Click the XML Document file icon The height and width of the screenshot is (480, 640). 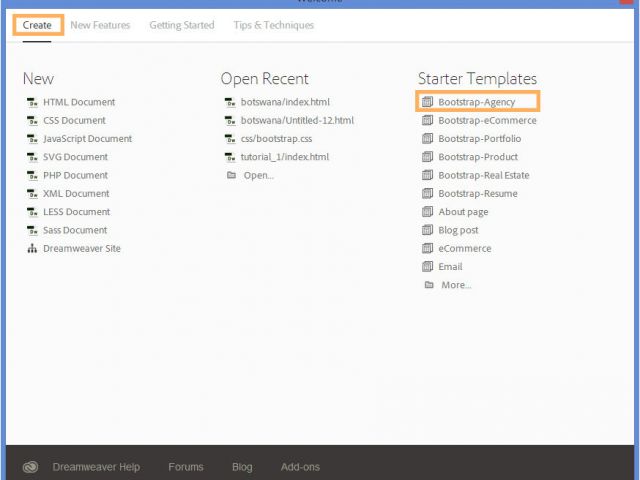32,194
